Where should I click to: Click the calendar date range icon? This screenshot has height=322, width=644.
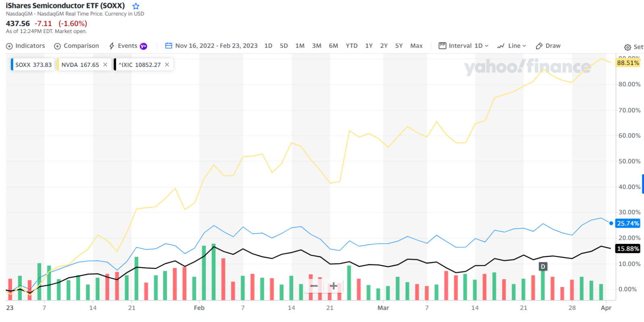(169, 46)
